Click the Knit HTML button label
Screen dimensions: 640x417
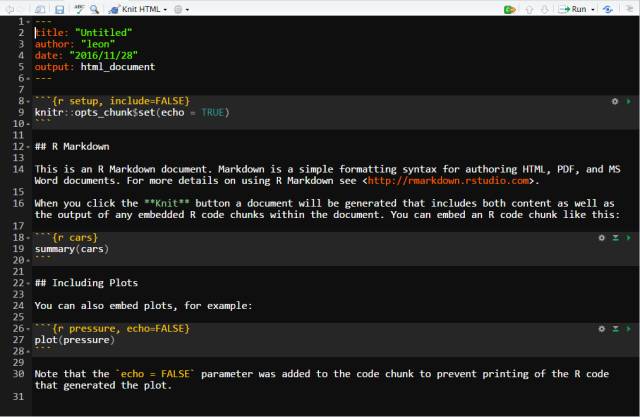pos(141,9)
